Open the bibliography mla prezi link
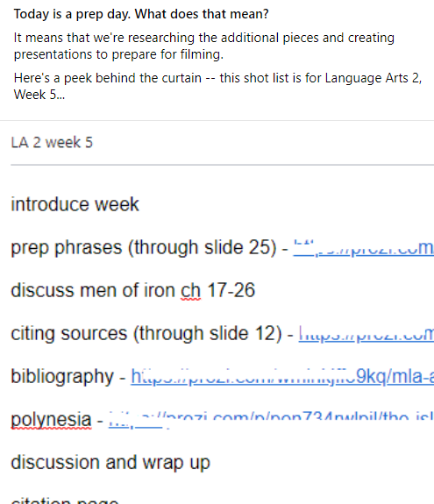Screen dimensions: 434x504 pyautogui.click(x=282, y=376)
